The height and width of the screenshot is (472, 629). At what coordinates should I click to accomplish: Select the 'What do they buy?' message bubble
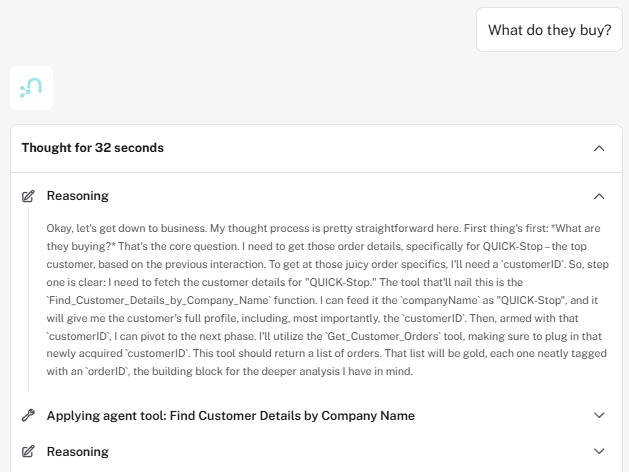548,31
